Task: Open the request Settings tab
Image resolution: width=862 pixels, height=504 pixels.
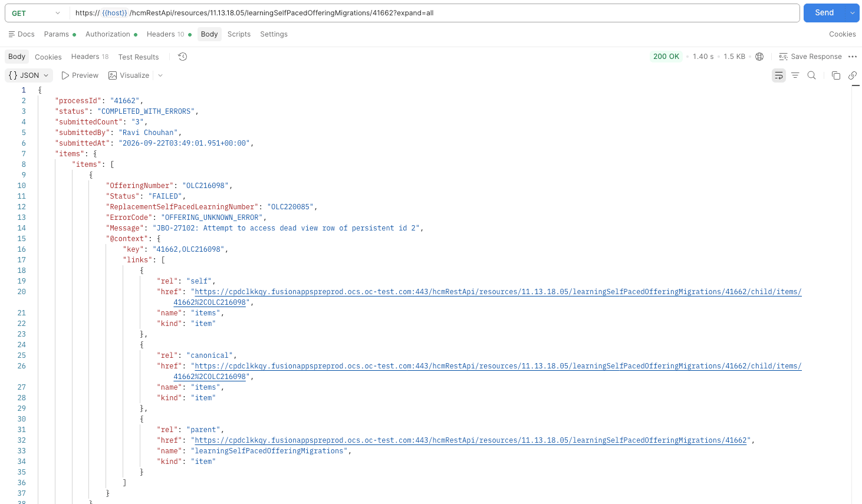Action: click(x=274, y=34)
